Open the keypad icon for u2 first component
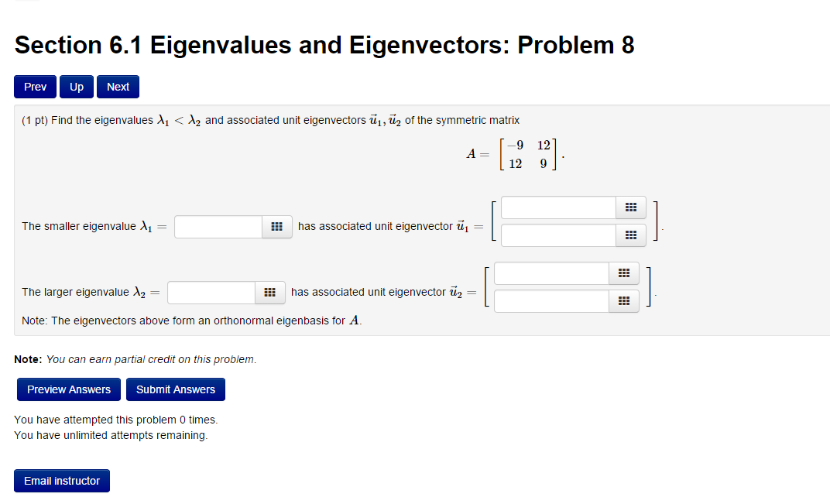Viewport: 830px width, 504px height. coord(624,273)
